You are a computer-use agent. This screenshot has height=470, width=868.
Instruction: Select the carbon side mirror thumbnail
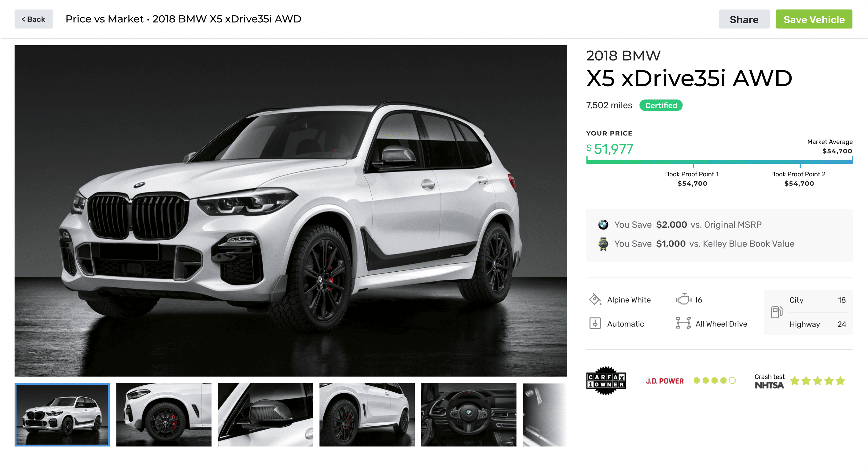(265, 415)
